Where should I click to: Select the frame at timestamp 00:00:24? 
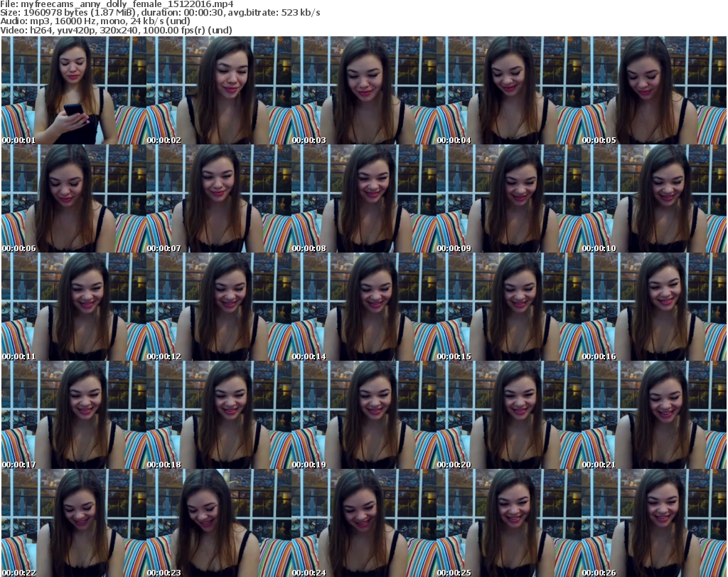363,523
